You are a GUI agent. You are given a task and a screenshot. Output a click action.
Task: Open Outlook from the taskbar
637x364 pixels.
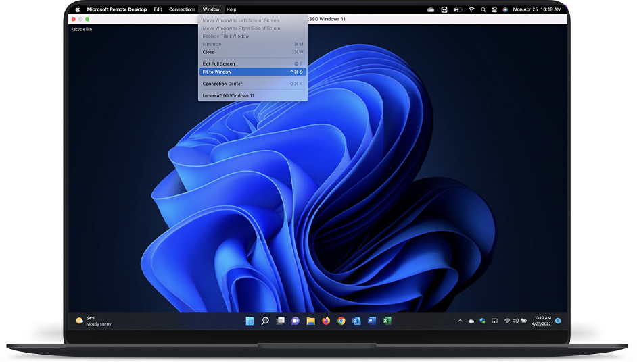tap(356, 321)
